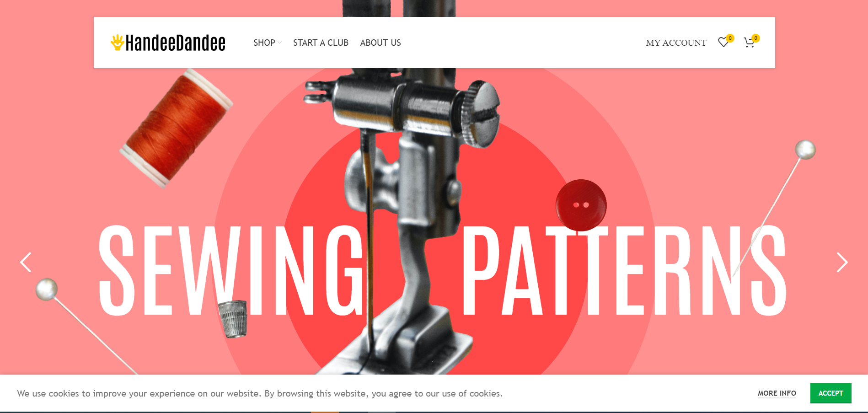868x413 pixels.
Task: Click the red button graphic
Action: 581,205
